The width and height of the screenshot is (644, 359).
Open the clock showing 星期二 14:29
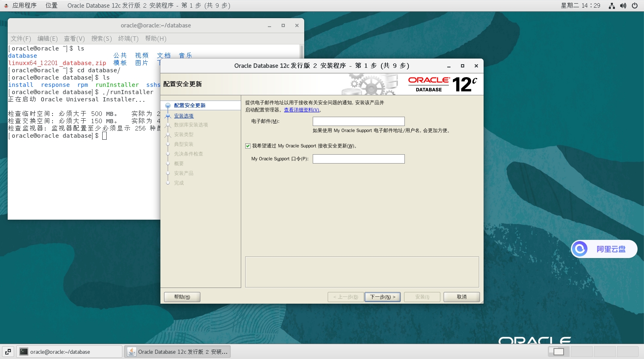[x=581, y=6]
